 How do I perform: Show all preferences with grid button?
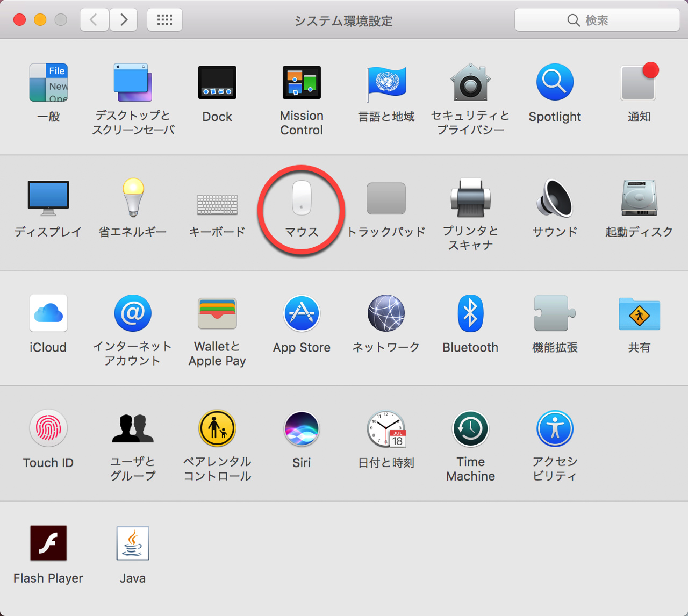[x=164, y=20]
